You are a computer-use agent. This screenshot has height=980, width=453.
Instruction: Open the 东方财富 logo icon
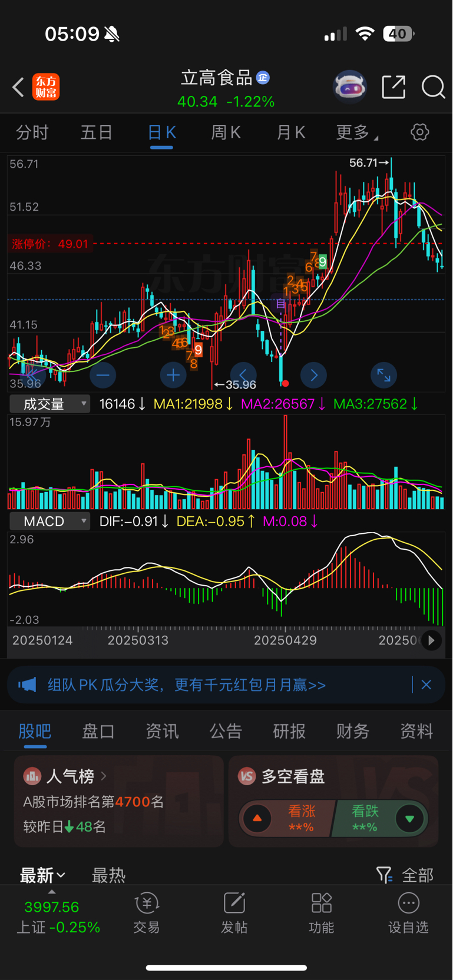pyautogui.click(x=46, y=87)
